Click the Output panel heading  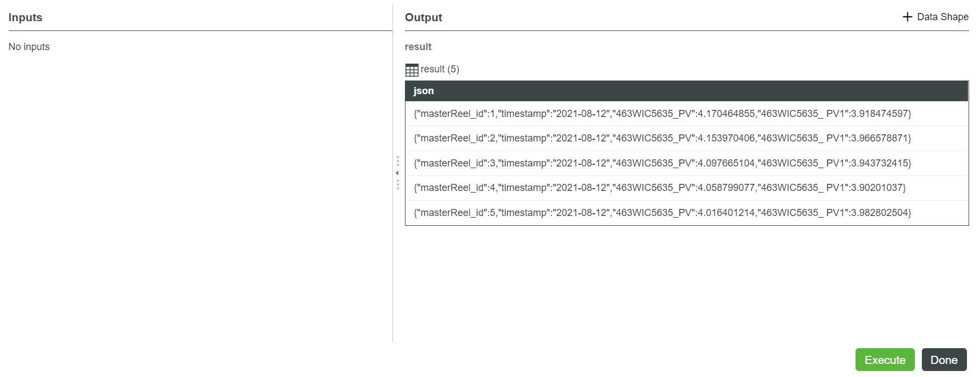click(x=423, y=17)
